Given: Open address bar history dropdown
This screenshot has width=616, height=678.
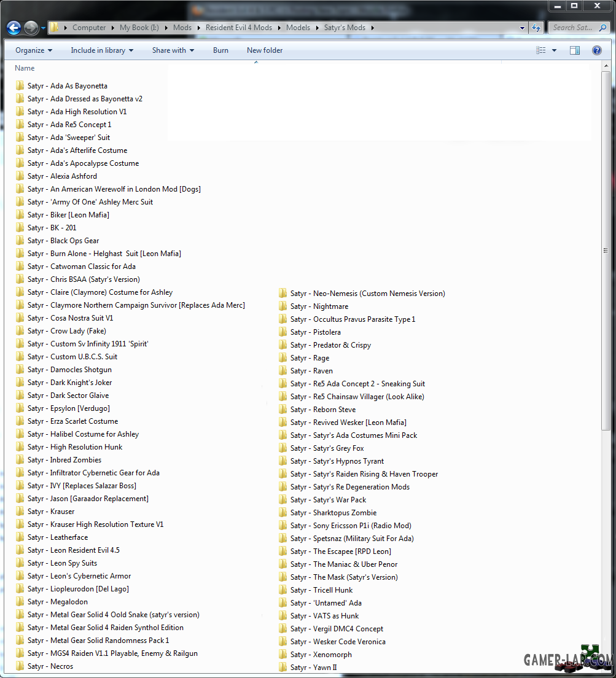Looking at the screenshot, I should pos(522,28).
